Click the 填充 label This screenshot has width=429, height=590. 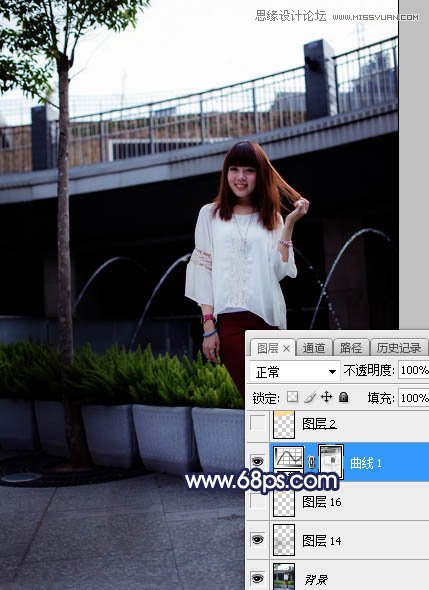(x=380, y=398)
